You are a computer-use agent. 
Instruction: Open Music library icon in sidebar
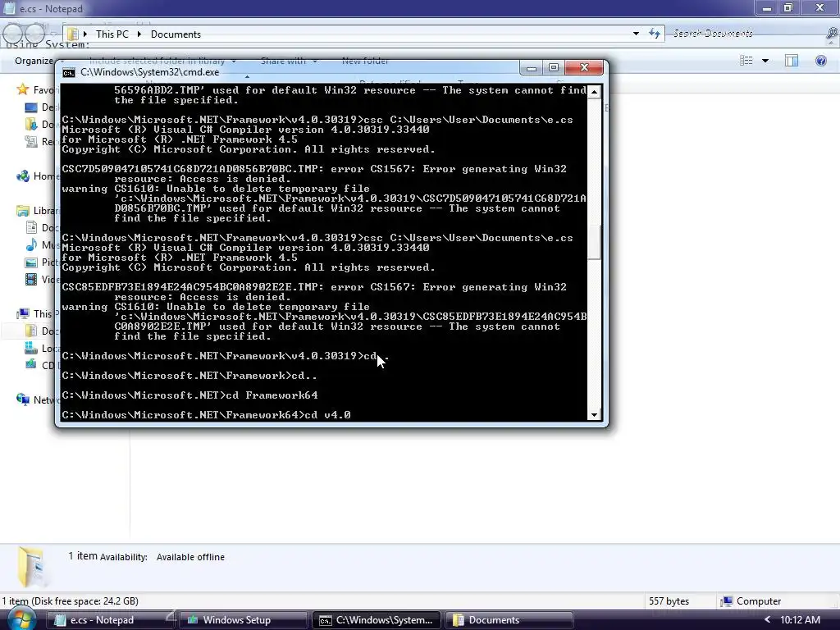click(x=31, y=244)
